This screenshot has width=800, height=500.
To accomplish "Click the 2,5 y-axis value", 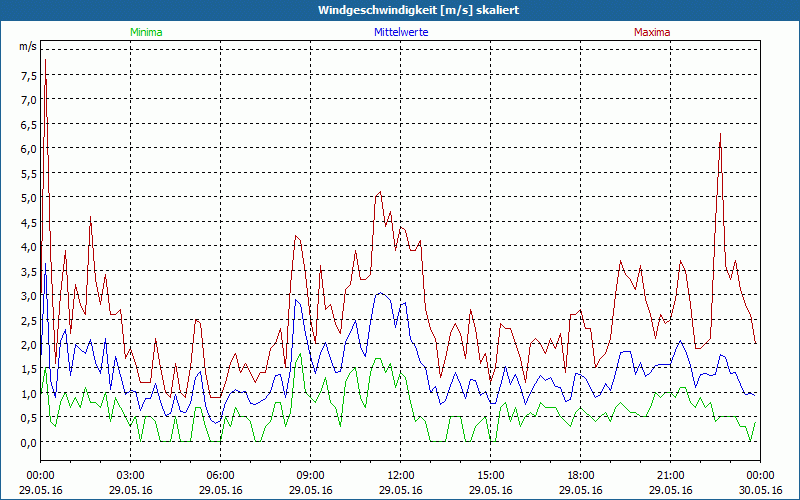I will [29, 320].
